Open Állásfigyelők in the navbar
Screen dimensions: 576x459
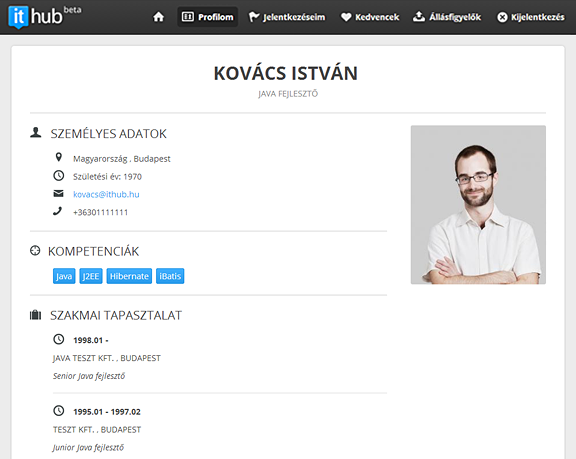pyautogui.click(x=447, y=17)
